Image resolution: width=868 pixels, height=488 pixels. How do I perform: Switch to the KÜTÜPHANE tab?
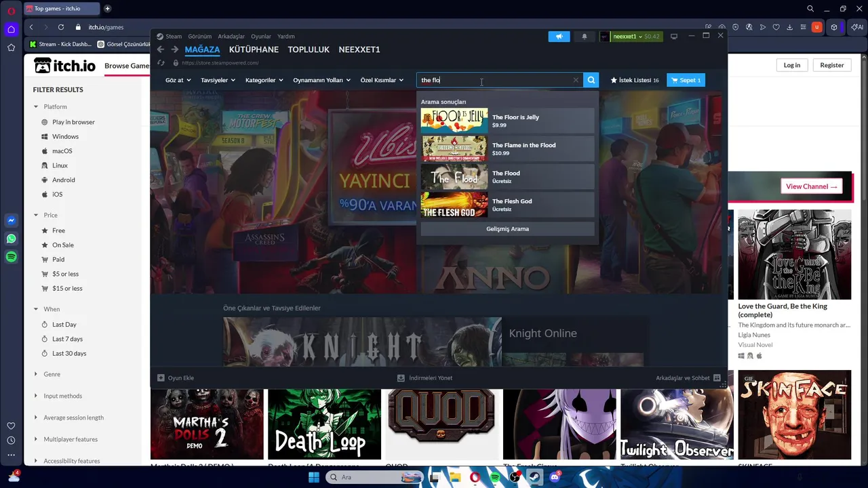254,49
